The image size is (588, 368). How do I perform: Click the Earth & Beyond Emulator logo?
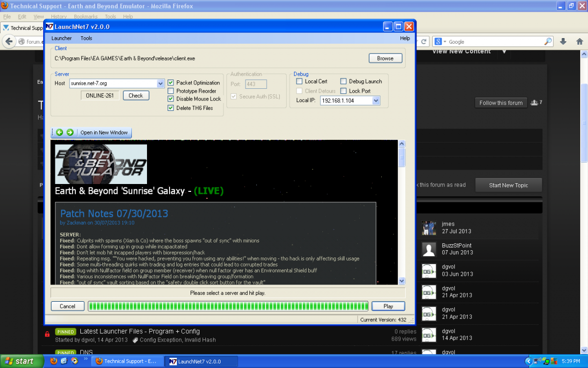(x=101, y=164)
